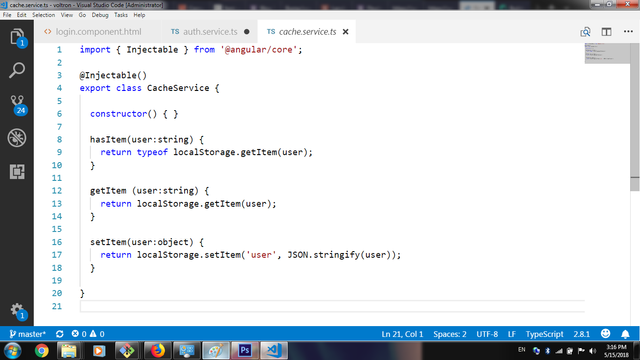Open the Manage gear icon

tap(18, 311)
